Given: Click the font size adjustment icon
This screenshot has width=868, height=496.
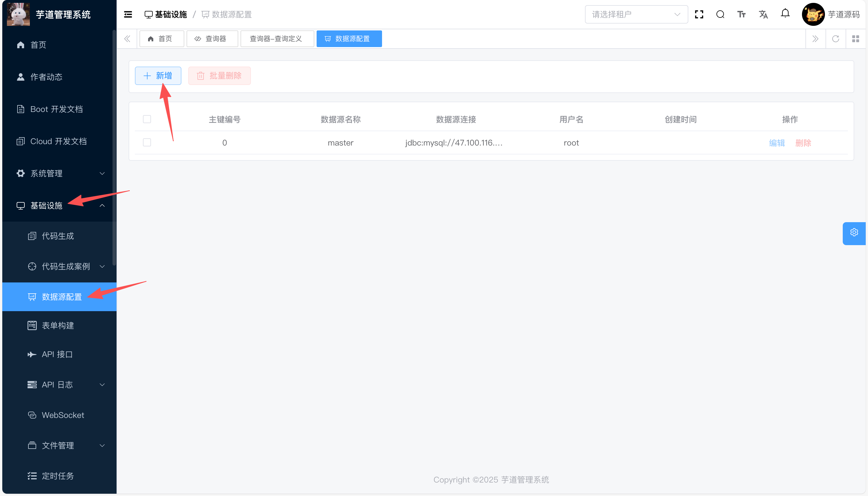Looking at the screenshot, I should tap(741, 14).
